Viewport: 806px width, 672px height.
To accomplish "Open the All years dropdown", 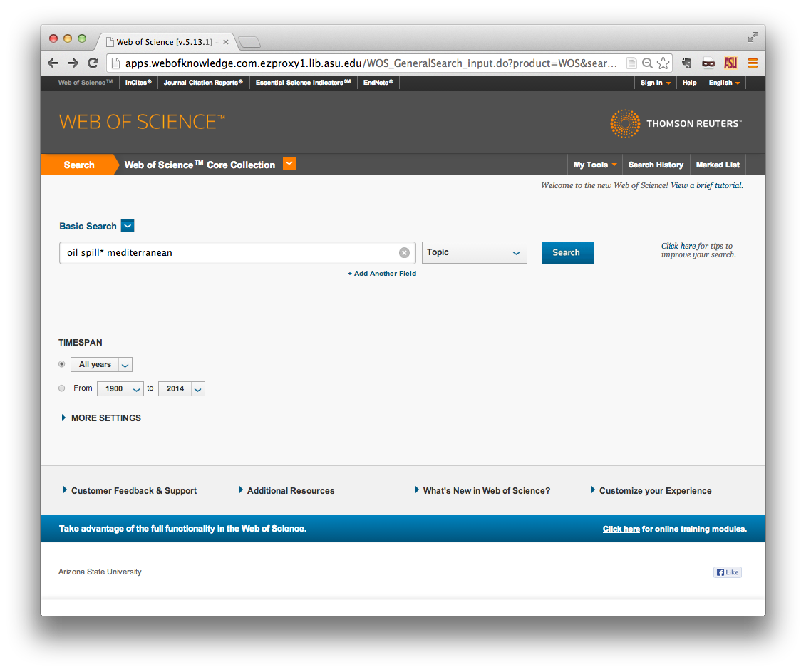I will tap(101, 365).
